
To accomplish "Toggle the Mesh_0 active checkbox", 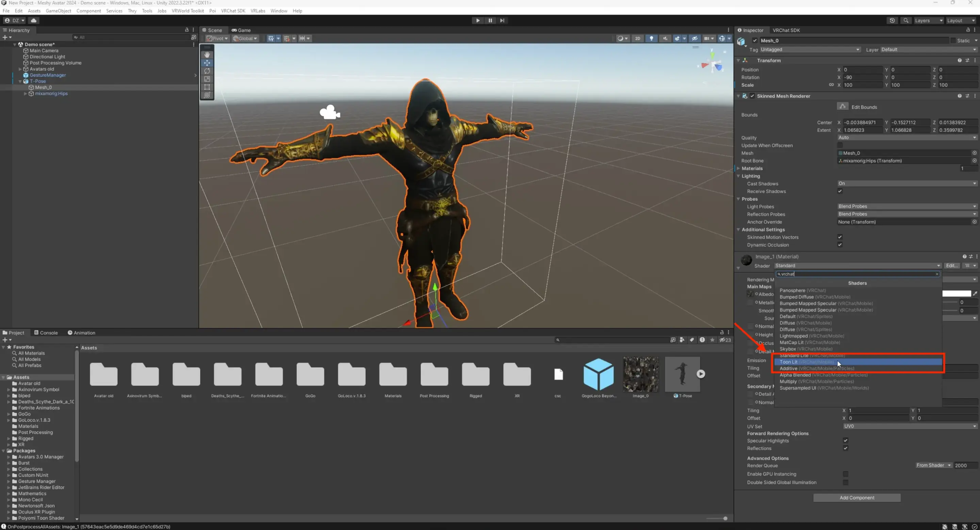I will point(755,40).
